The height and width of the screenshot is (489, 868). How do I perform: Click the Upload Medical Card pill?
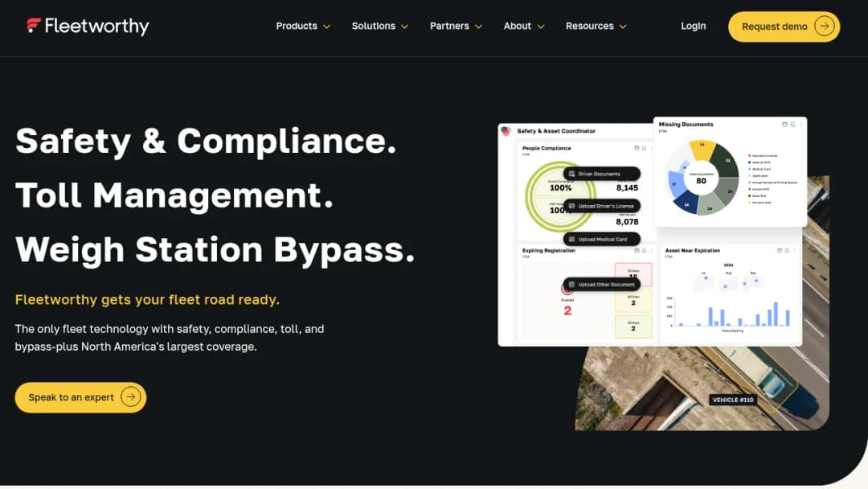pos(602,239)
